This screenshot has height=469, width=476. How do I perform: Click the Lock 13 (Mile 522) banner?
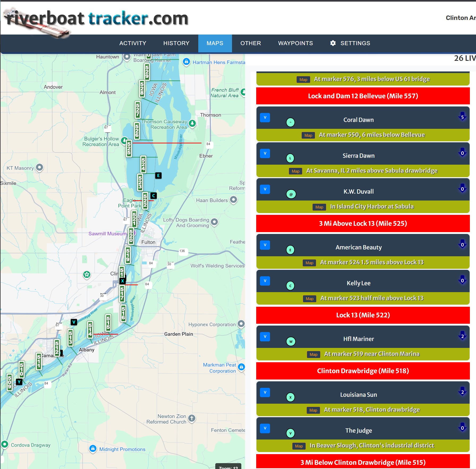(x=363, y=315)
